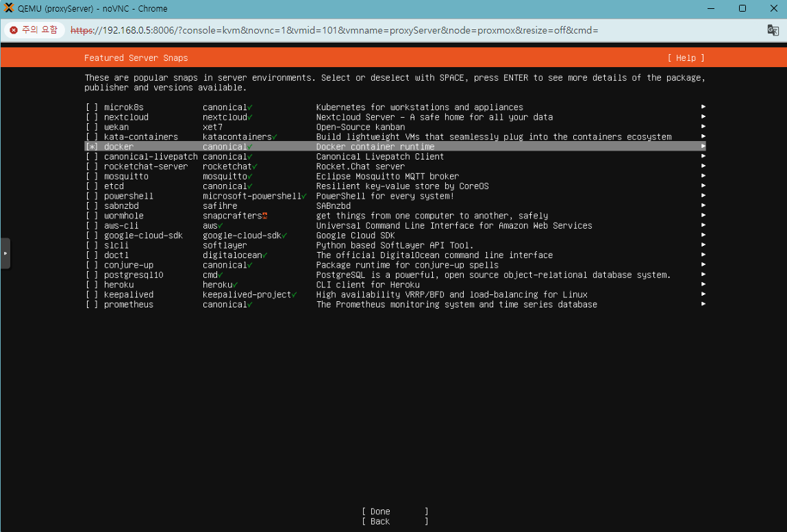787x532 pixels.
Task: Expand details arrow for prometheus row
Action: click(x=703, y=304)
